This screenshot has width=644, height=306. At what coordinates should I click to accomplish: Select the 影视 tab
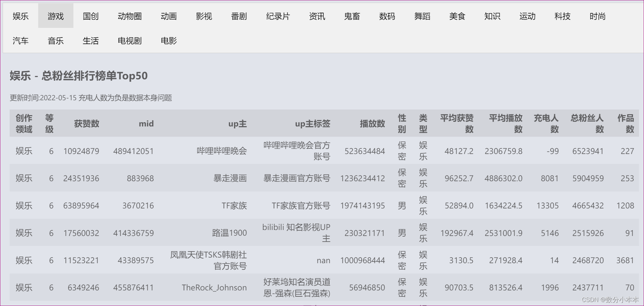click(204, 16)
